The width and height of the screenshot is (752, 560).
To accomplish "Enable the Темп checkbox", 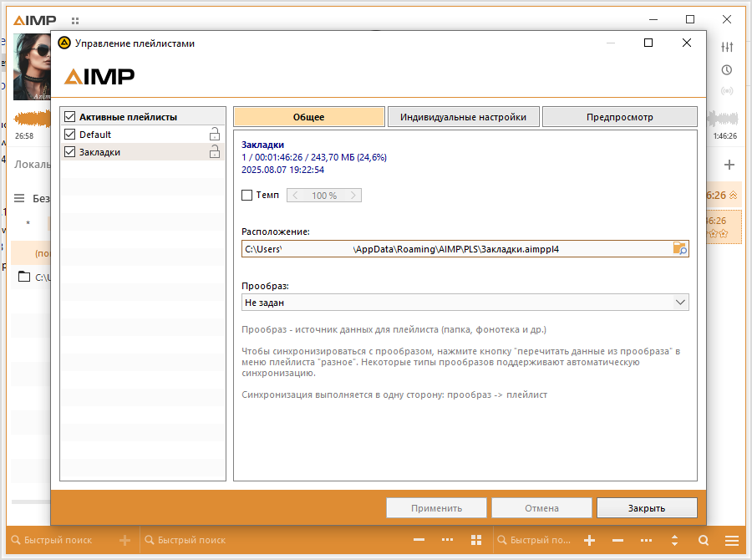I will click(247, 196).
